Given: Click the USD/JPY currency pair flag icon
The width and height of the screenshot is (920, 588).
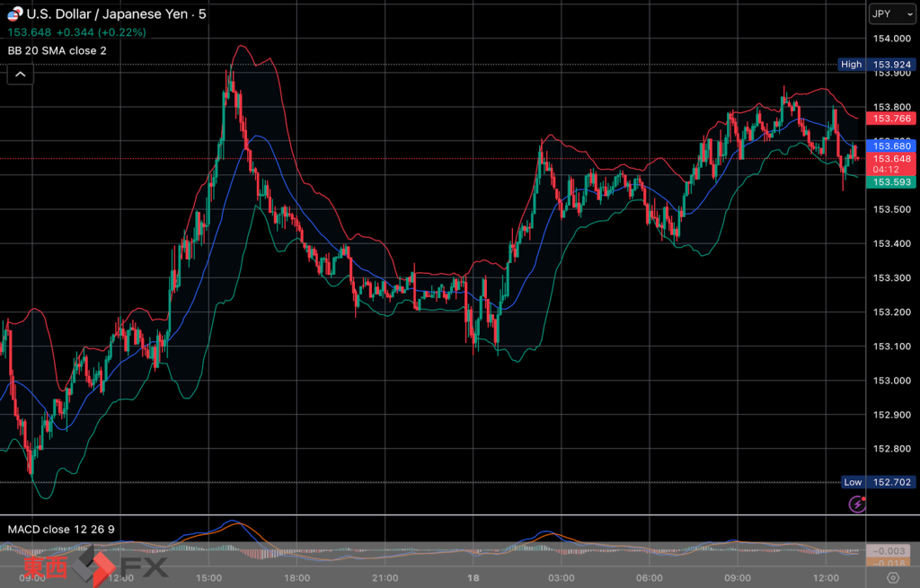Looking at the screenshot, I should pyautogui.click(x=15, y=13).
